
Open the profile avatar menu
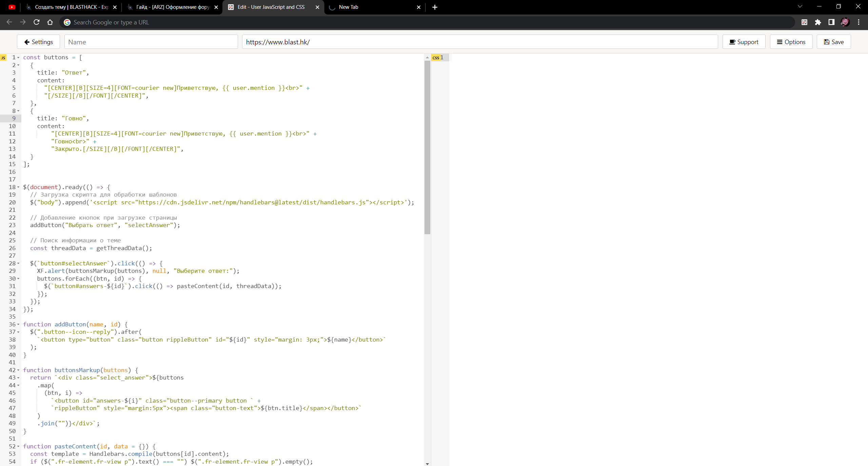(x=845, y=22)
